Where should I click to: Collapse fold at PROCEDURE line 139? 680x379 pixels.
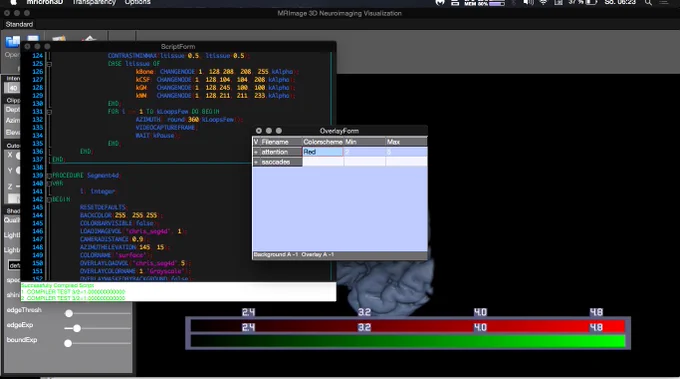click(x=49, y=176)
